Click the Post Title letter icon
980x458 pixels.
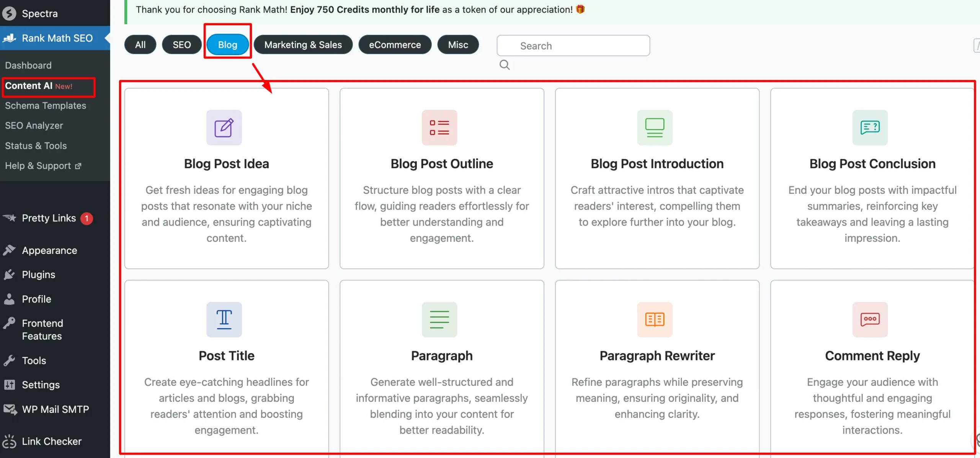[x=224, y=319]
